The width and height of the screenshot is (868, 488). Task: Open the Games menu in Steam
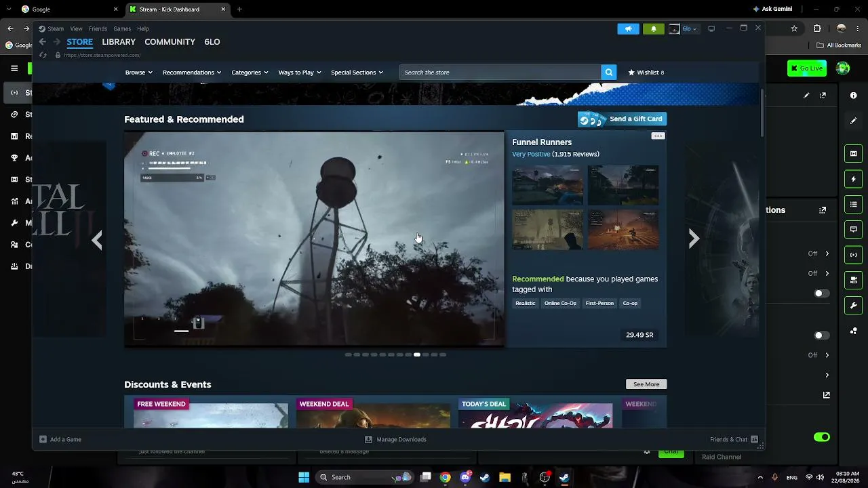coord(122,28)
